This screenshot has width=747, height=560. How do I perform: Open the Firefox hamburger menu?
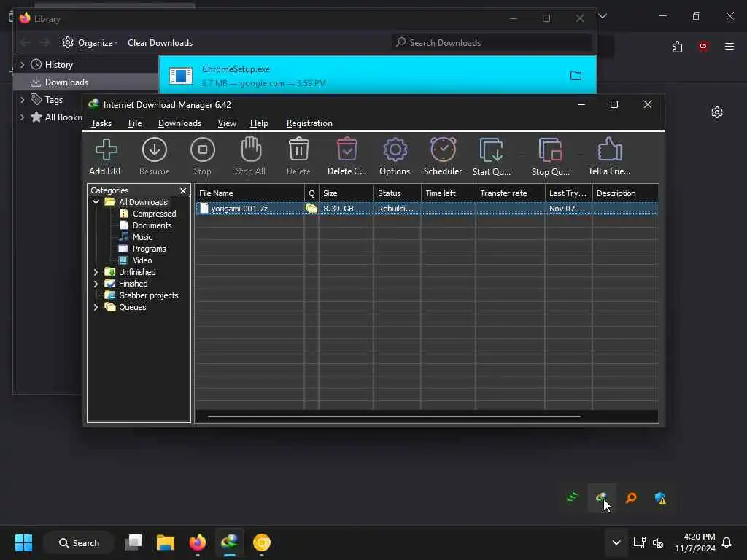pyautogui.click(x=729, y=47)
